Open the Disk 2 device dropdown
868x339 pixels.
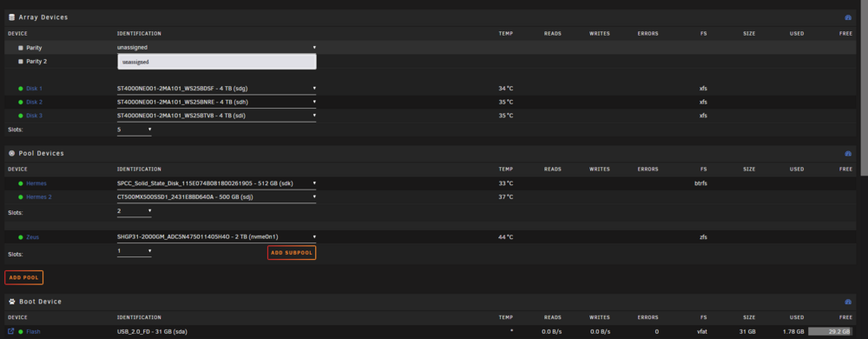tap(216, 102)
